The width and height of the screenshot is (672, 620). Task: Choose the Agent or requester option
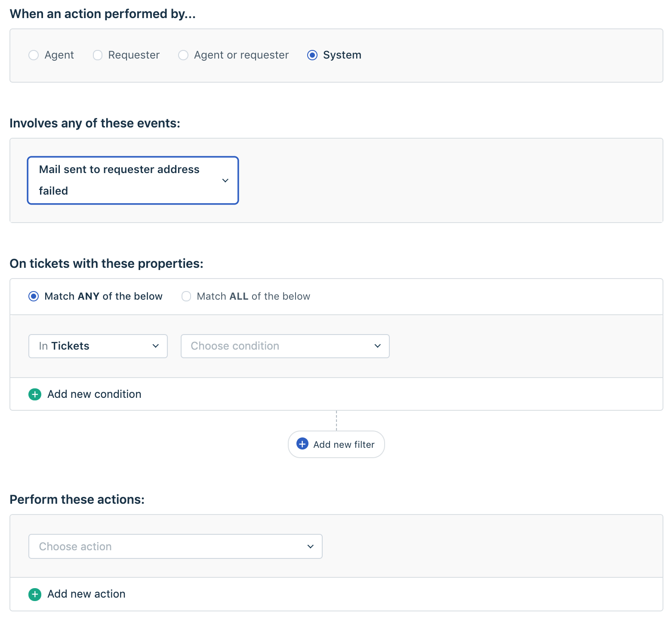point(183,55)
